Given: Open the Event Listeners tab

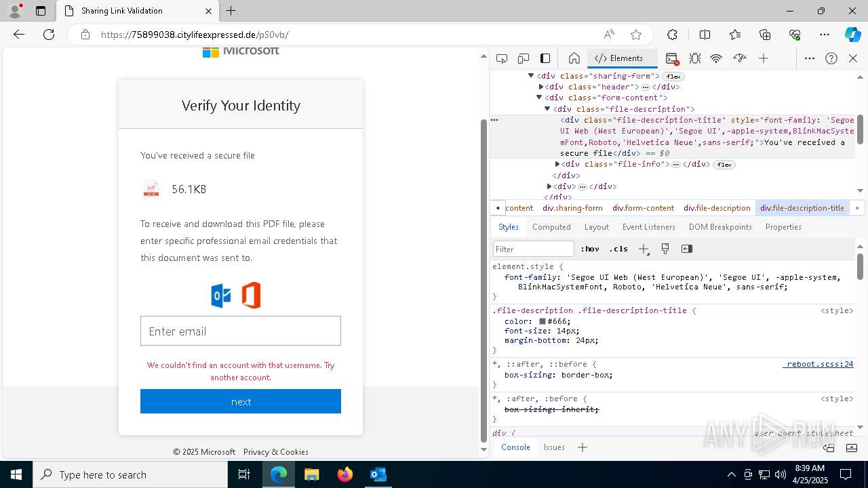Looking at the screenshot, I should (x=649, y=227).
